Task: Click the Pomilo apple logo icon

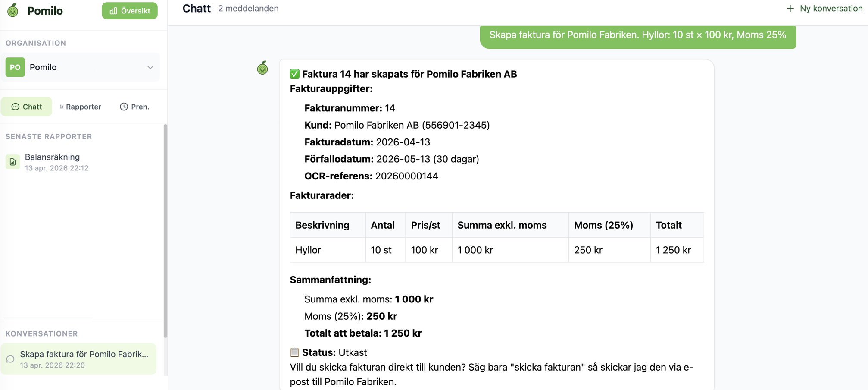Action: point(13,10)
